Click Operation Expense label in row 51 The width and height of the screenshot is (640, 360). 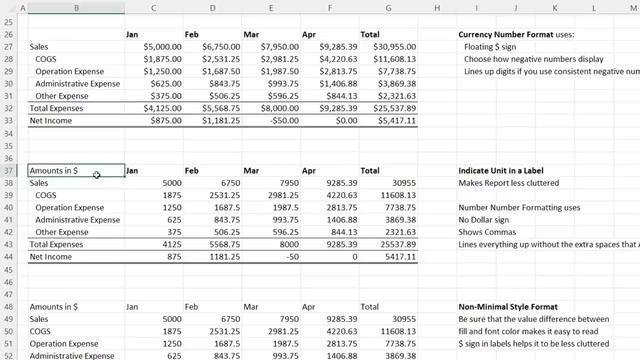coord(64,344)
